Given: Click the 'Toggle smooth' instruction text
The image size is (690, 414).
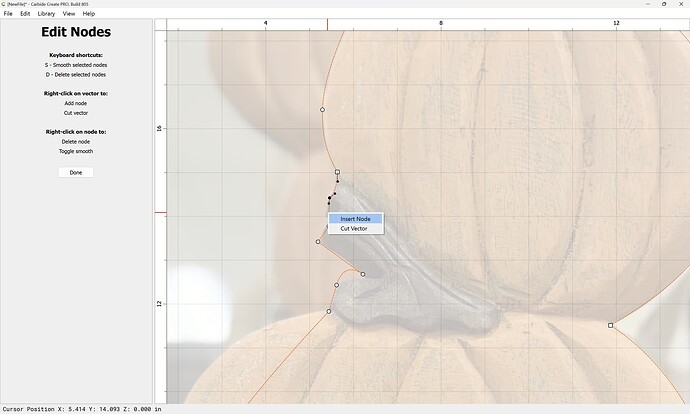Looking at the screenshot, I should [x=76, y=151].
